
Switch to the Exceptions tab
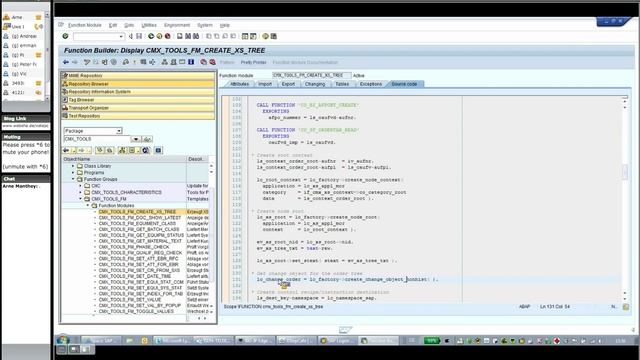click(371, 84)
